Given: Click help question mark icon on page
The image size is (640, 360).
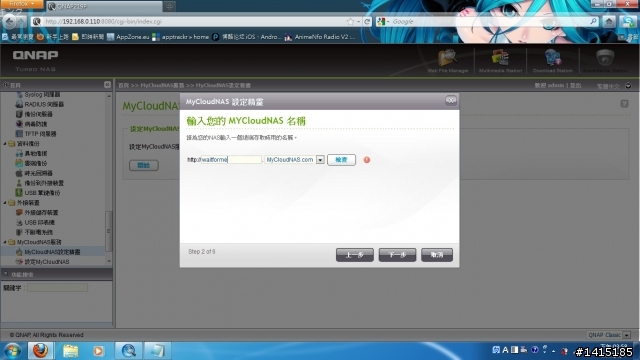Looking at the screenshot, I should 624,104.
